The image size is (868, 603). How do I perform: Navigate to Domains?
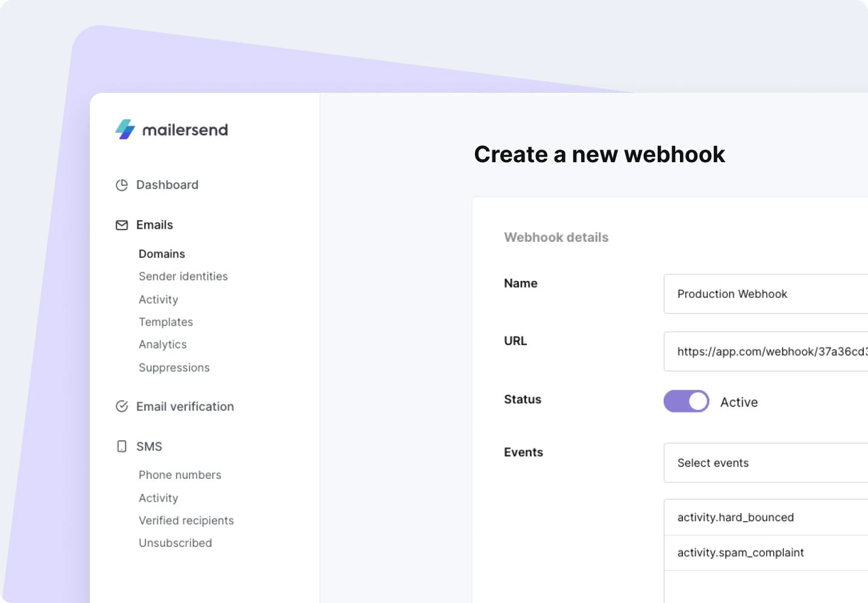click(x=162, y=254)
